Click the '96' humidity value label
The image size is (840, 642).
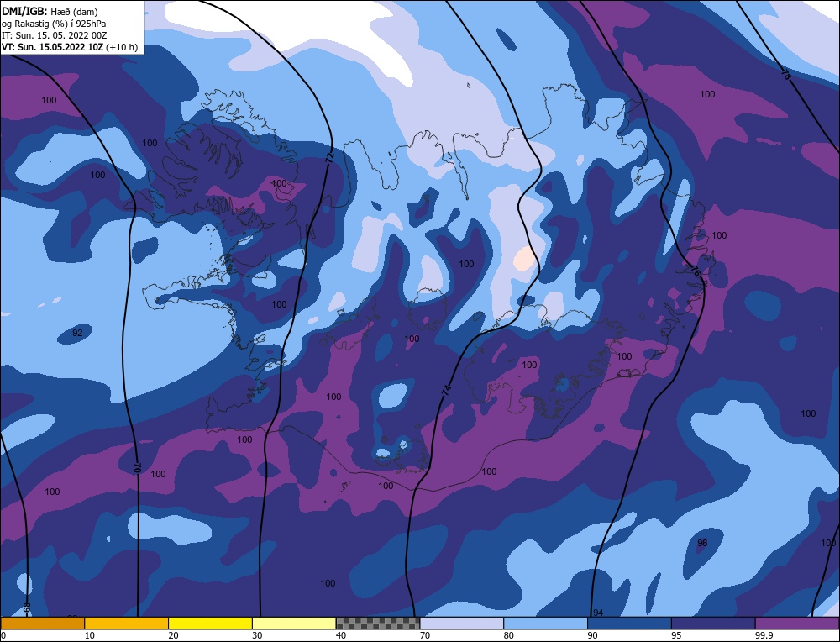pyautogui.click(x=701, y=543)
